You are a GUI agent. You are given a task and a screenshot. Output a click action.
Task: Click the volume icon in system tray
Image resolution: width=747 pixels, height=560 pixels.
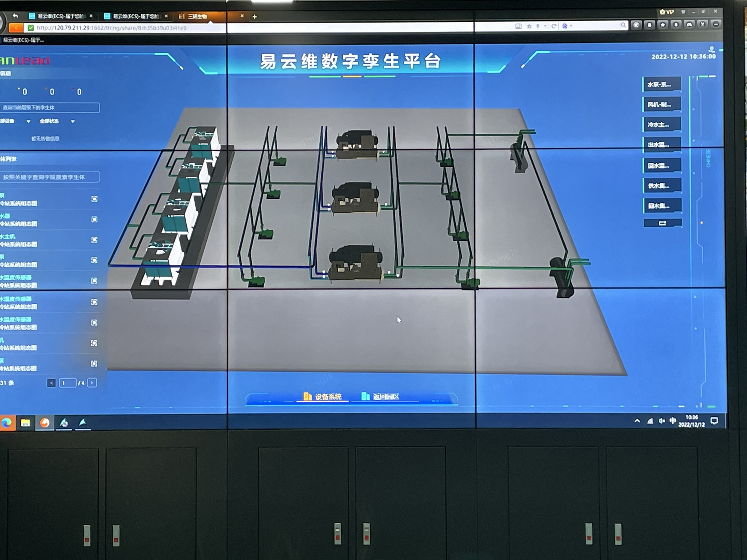(661, 421)
